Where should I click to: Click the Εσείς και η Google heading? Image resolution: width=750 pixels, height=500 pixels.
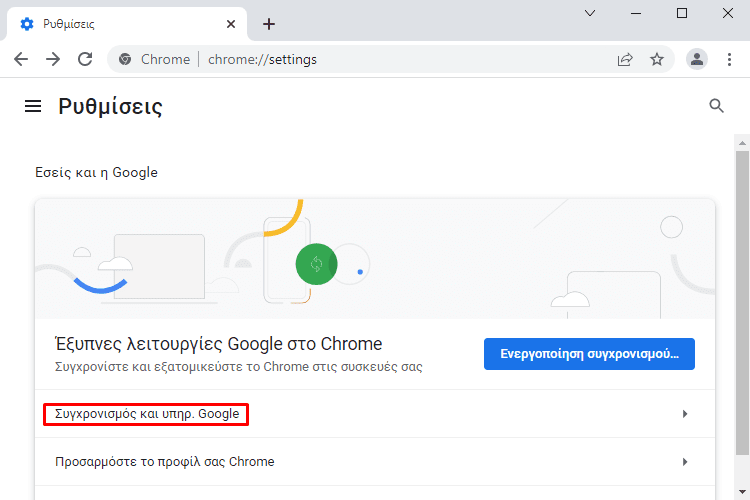[96, 172]
